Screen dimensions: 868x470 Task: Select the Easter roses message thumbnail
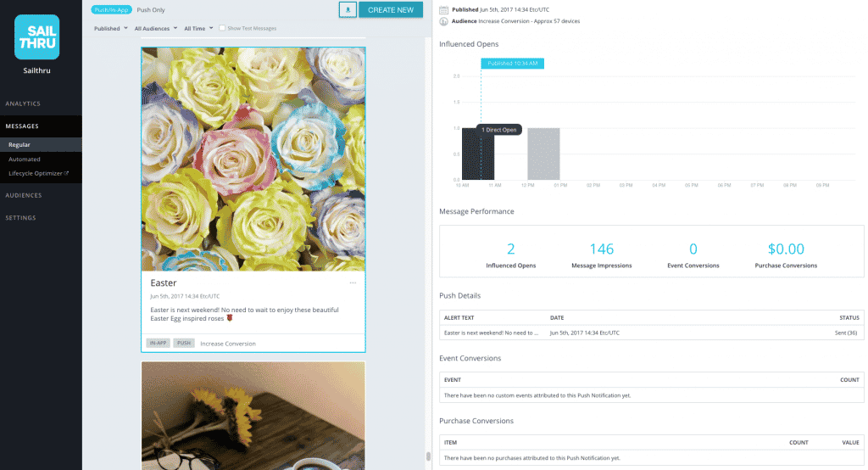(253, 159)
